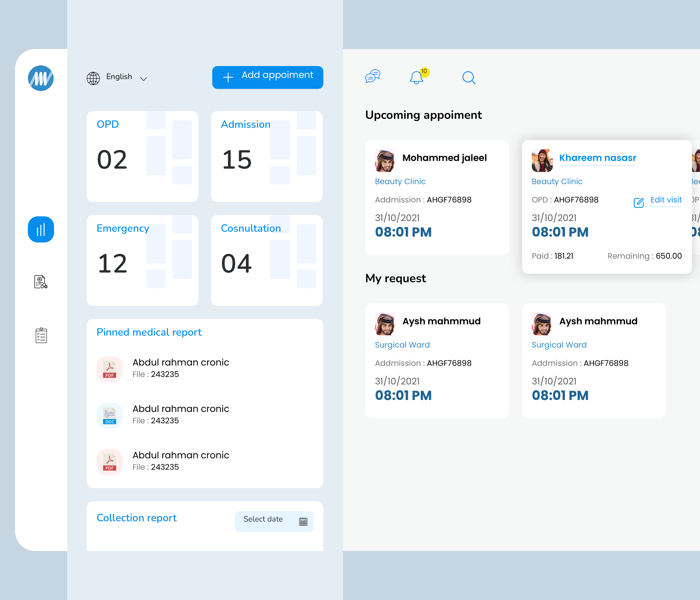Click the DOC file icon
The height and width of the screenshot is (600, 700).
click(x=109, y=415)
